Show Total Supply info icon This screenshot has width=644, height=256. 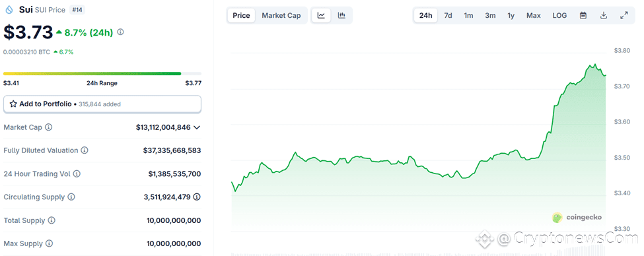52,221
